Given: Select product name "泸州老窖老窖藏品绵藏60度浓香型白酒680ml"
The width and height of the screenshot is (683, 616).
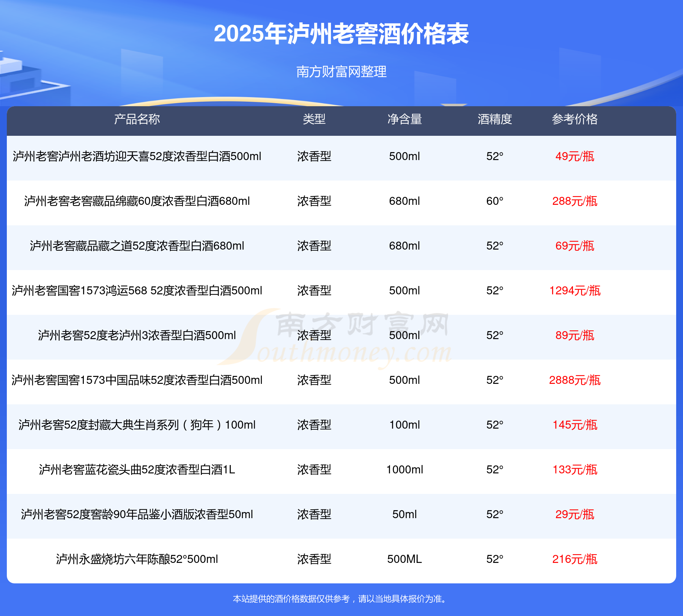Looking at the screenshot, I should (x=137, y=201).
